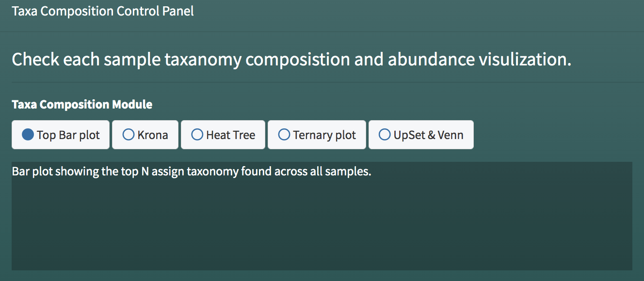
Task: Switch to the Heat Tree module
Action: pyautogui.click(x=223, y=135)
